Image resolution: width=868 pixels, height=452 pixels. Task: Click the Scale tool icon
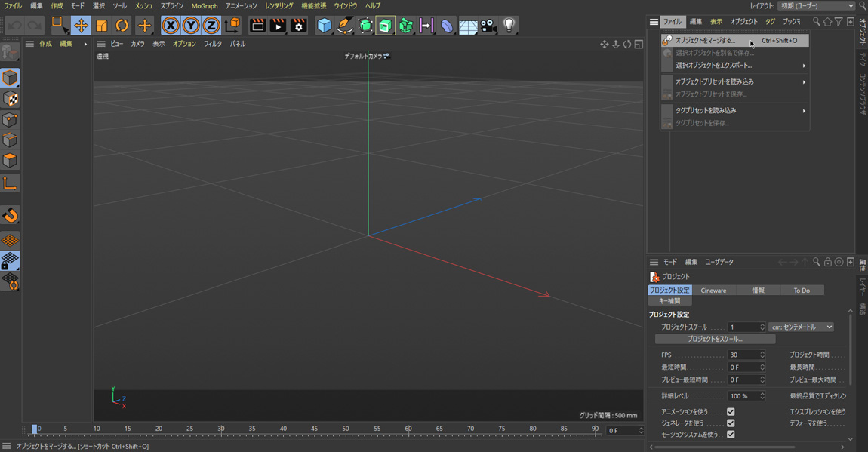click(101, 26)
